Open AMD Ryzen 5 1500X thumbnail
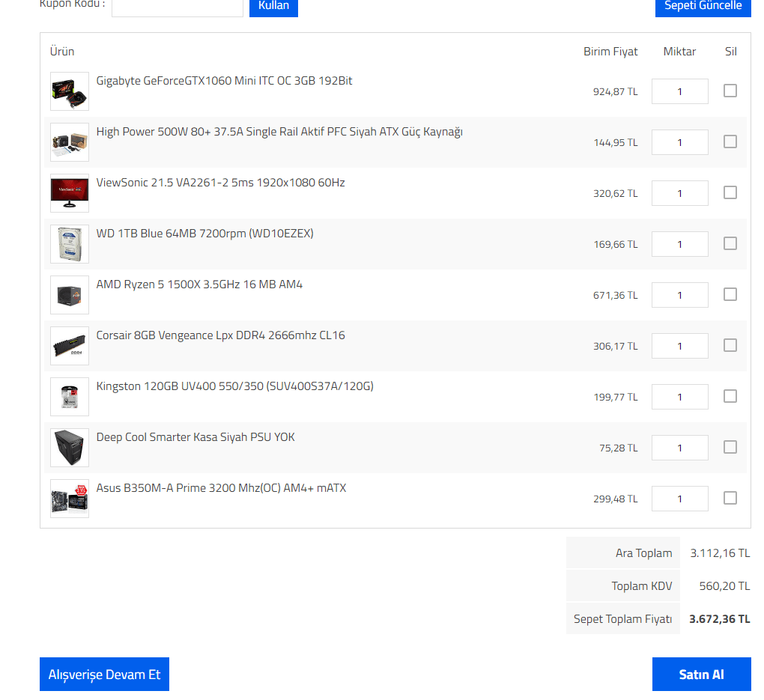 point(70,295)
